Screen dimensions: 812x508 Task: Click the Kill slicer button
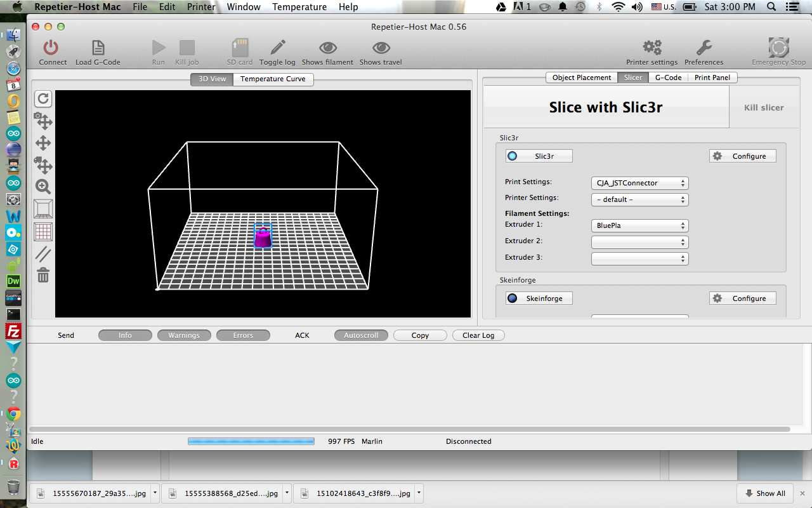point(764,107)
